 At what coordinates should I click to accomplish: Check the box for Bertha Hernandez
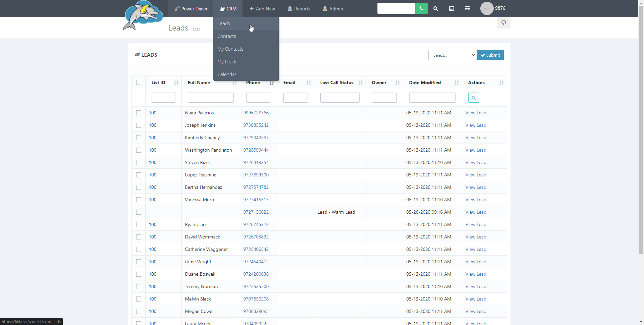coord(139,187)
